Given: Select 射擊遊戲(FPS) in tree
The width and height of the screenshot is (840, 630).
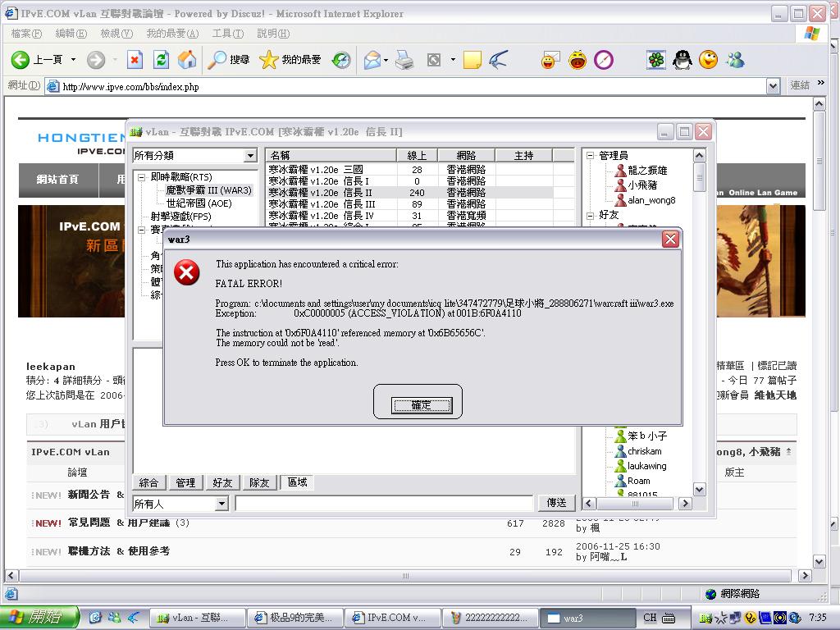Looking at the screenshot, I should [180, 217].
